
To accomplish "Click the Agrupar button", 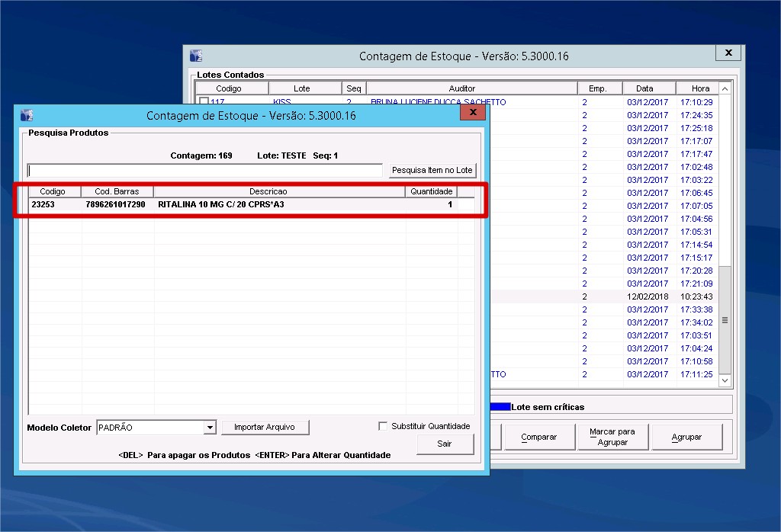I will pos(686,437).
